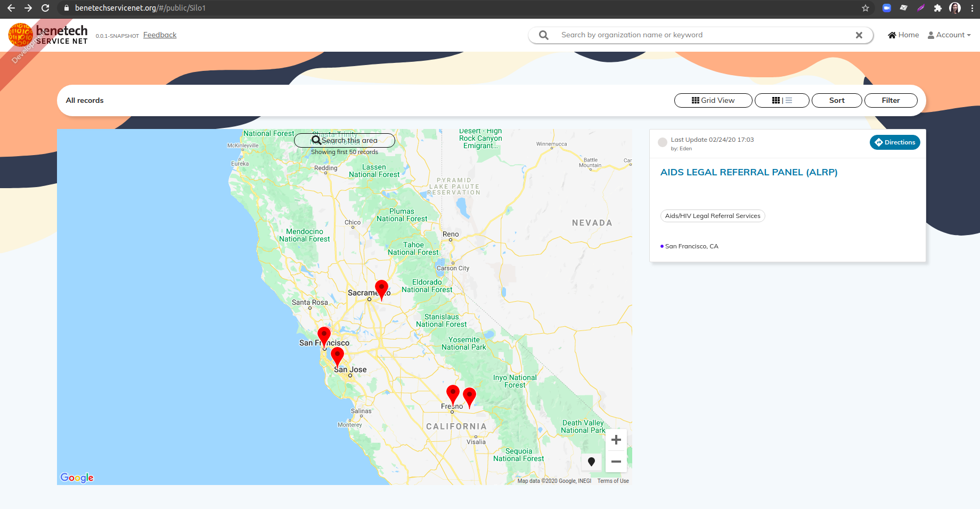Click the Aids/HIV Legal Referral Services chip

[713, 216]
